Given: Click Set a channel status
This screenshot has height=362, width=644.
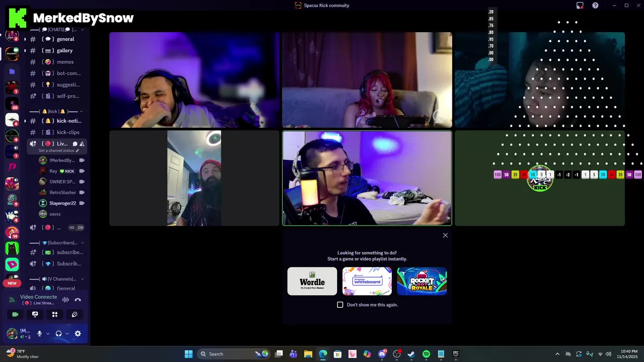Looking at the screenshot, I should 59,150.
